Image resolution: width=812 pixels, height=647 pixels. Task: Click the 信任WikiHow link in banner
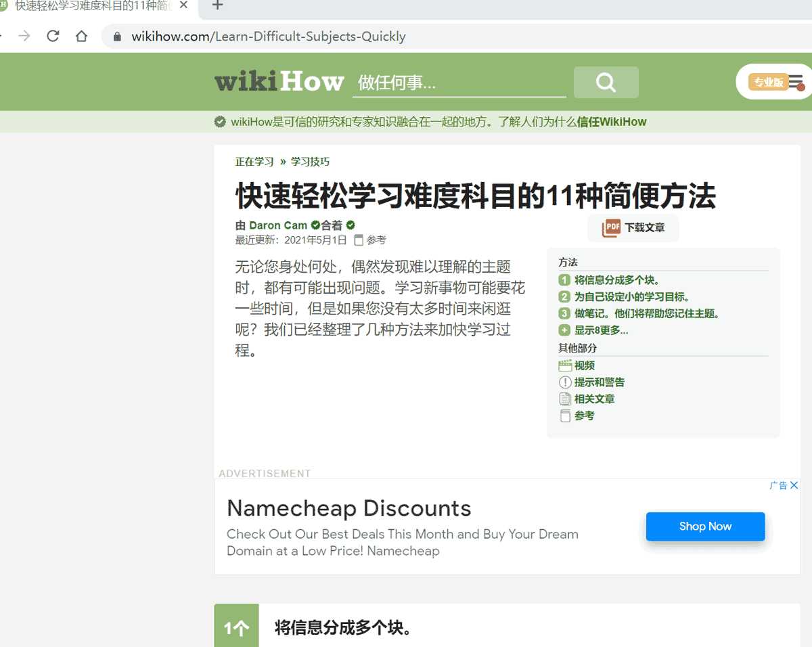pyautogui.click(x=611, y=122)
